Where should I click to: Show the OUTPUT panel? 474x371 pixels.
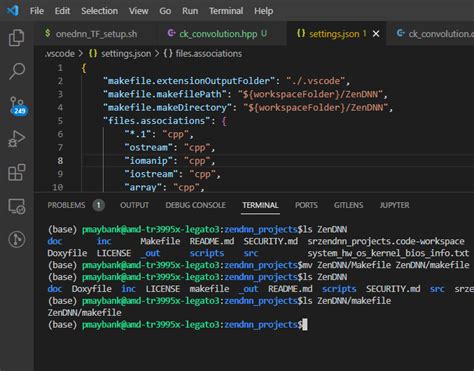(x=134, y=205)
